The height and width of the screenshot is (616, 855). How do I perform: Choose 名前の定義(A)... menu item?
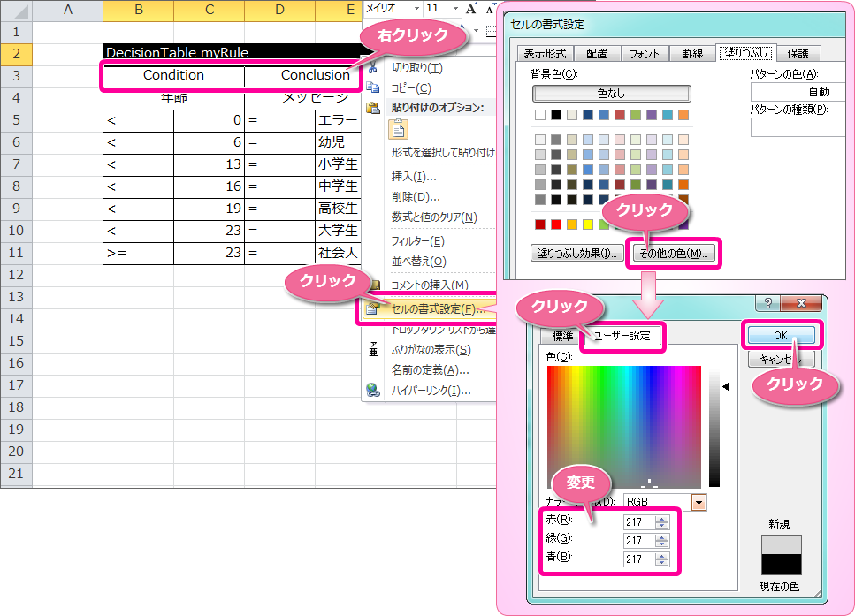(431, 370)
